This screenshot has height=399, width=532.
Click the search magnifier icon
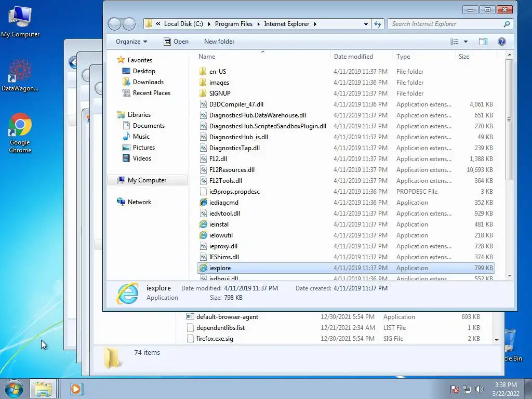(x=507, y=24)
